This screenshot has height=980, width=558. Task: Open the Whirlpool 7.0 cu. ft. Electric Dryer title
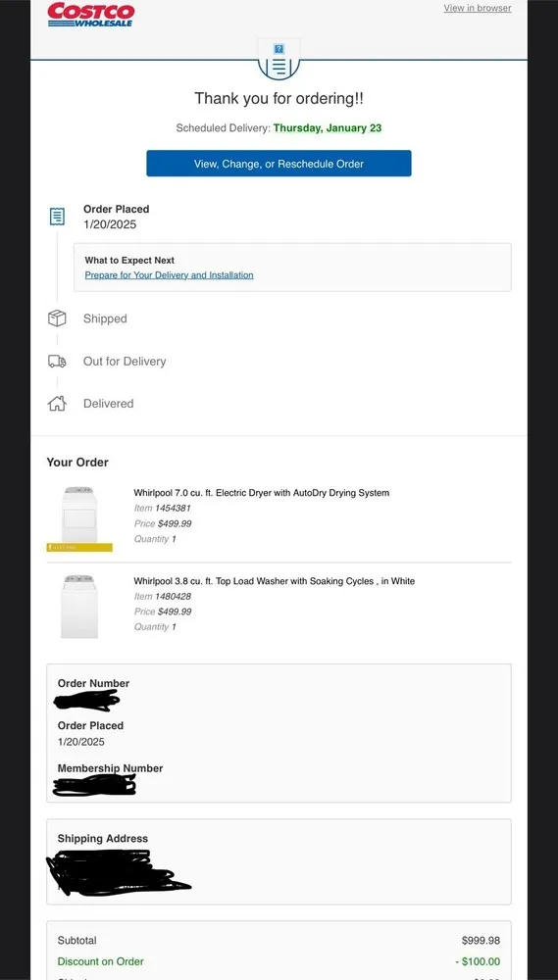point(262,493)
